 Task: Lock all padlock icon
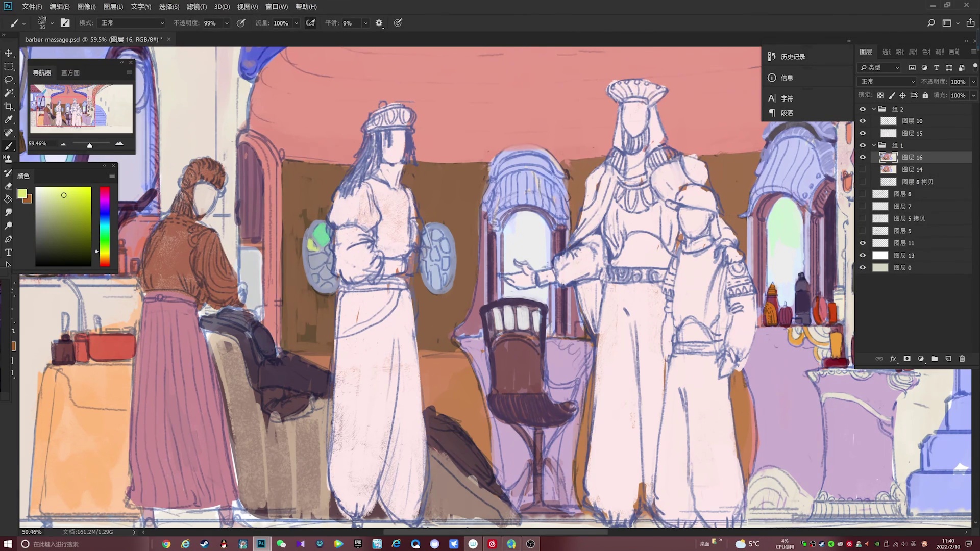925,95
